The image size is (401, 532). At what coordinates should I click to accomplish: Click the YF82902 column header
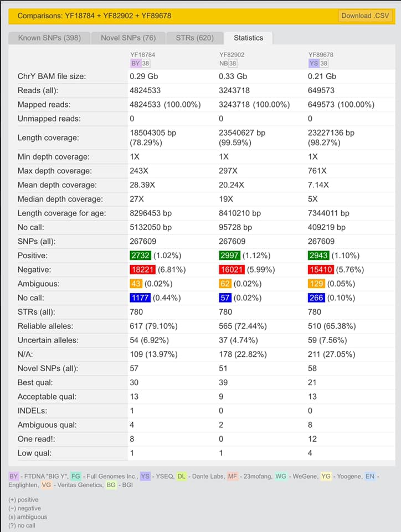tap(232, 55)
